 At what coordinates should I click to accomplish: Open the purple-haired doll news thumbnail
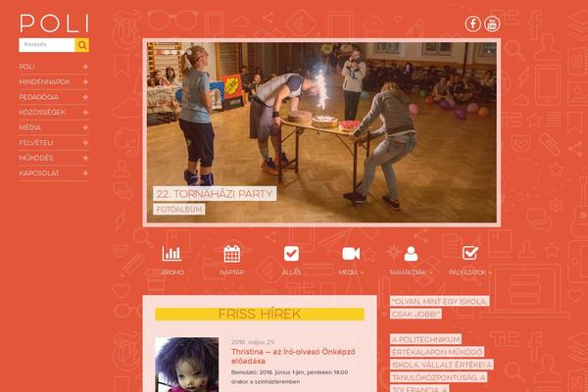pyautogui.click(x=187, y=365)
